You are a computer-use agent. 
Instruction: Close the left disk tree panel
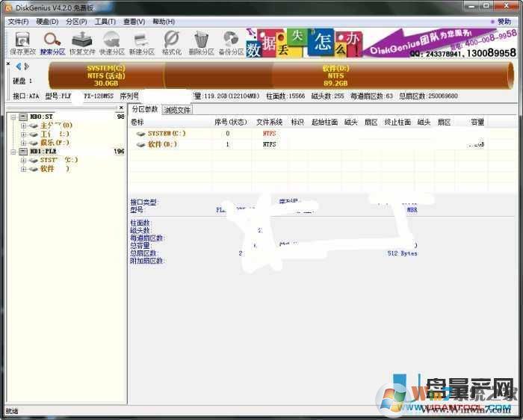[121, 108]
